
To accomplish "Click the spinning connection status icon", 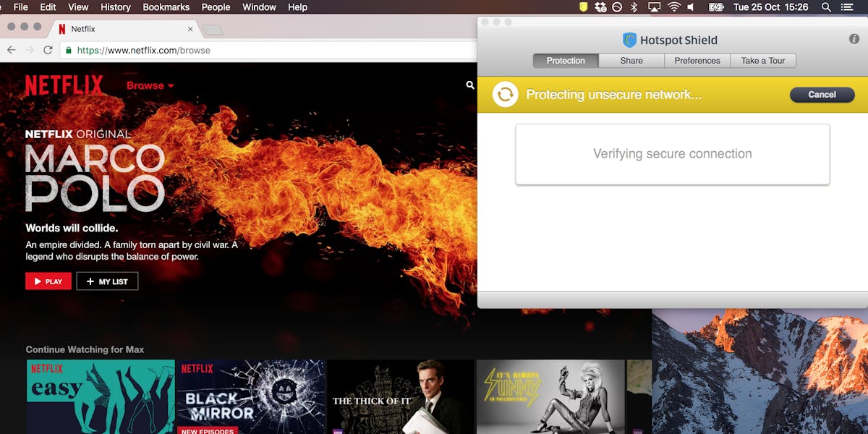I will [505, 95].
